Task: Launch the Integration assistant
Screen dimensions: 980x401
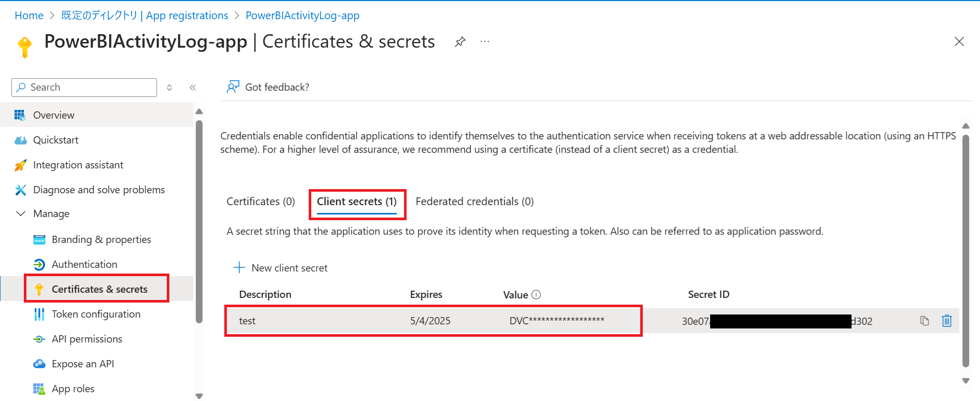Action: coord(78,165)
